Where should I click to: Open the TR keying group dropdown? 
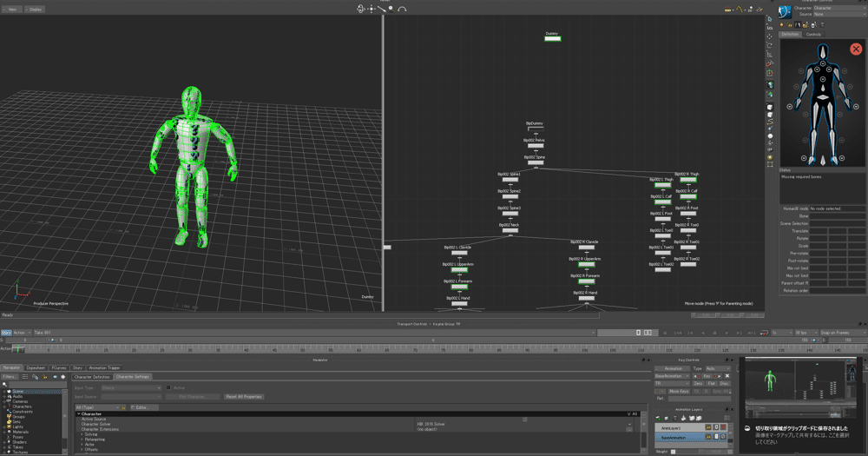672,383
